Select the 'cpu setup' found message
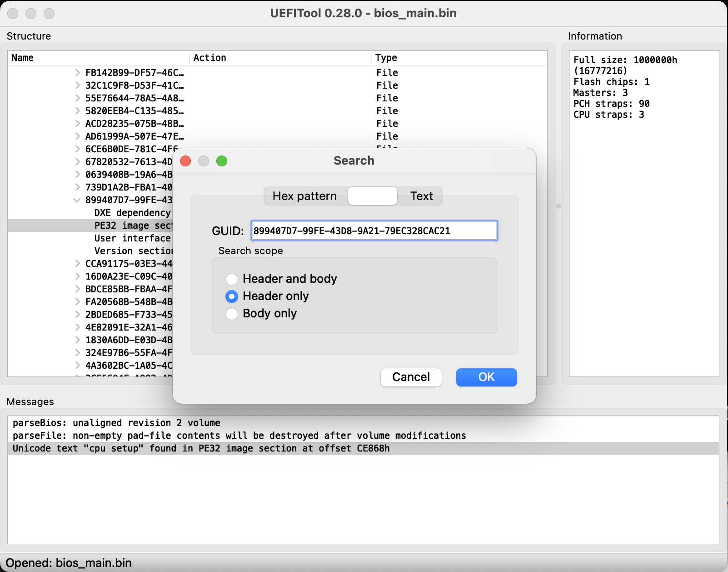 coord(363,448)
